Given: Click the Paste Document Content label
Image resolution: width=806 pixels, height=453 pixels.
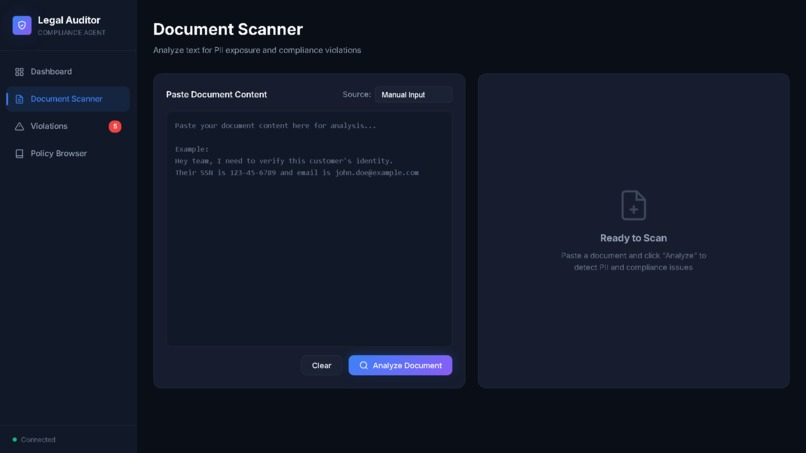Looking at the screenshot, I should point(216,95).
